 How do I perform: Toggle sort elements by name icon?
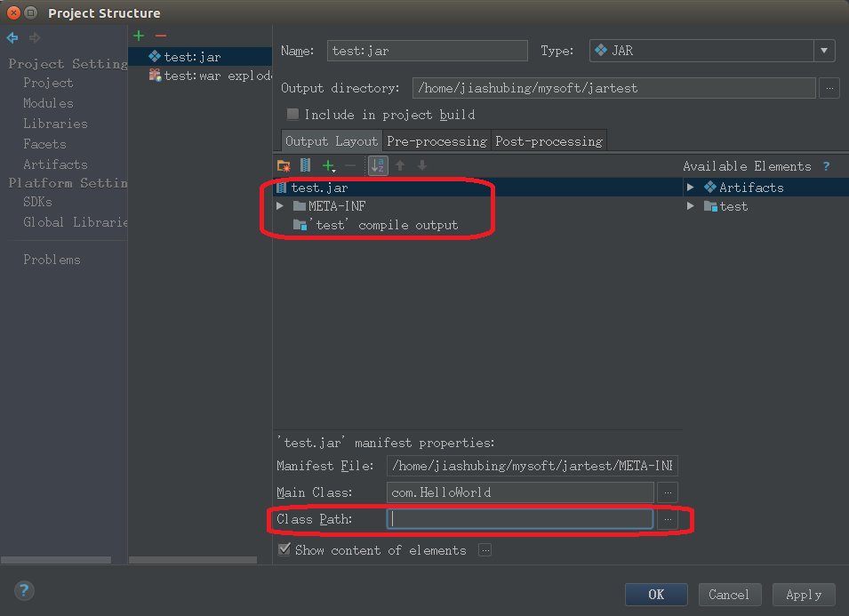click(378, 165)
